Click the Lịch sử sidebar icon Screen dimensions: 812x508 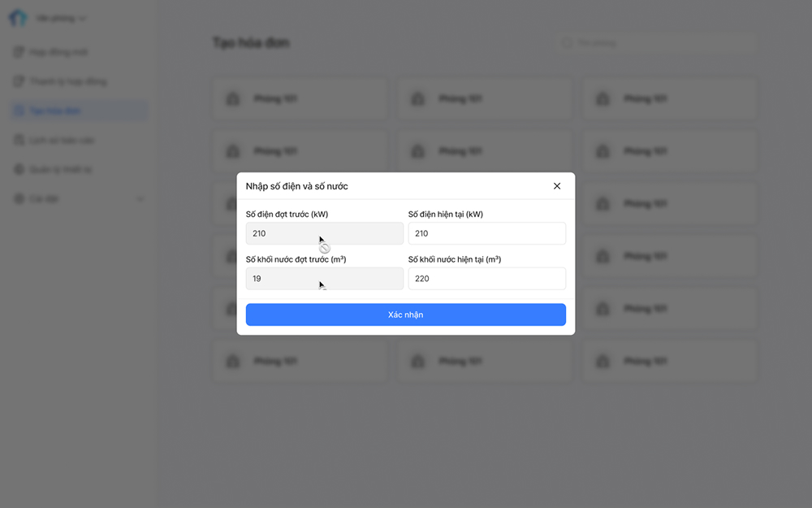[x=19, y=140]
